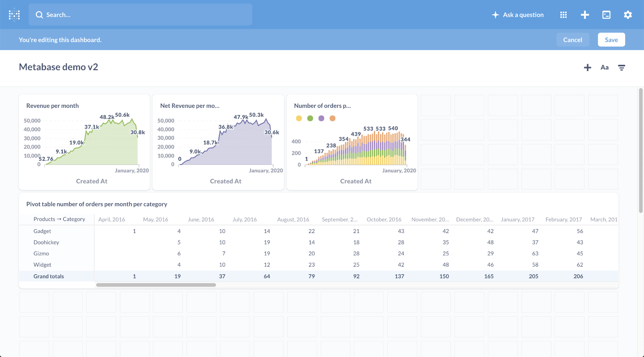Click the search magnifier icon

click(x=39, y=15)
